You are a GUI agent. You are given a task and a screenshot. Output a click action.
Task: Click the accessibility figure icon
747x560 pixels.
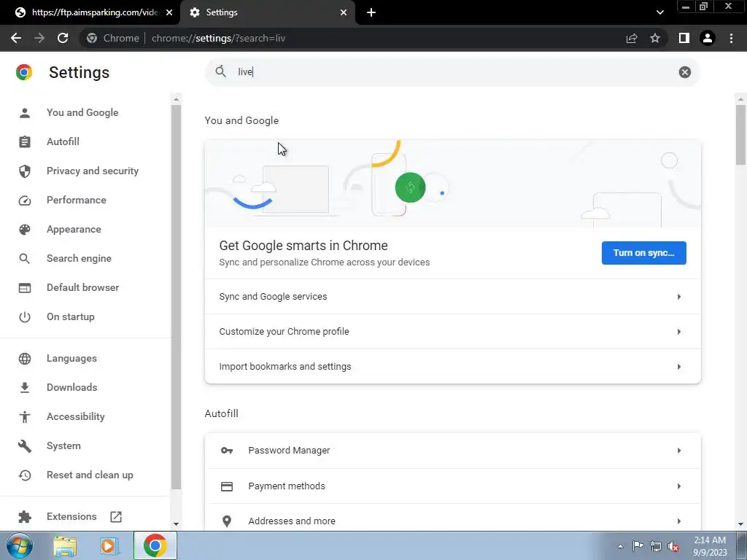[x=25, y=416]
